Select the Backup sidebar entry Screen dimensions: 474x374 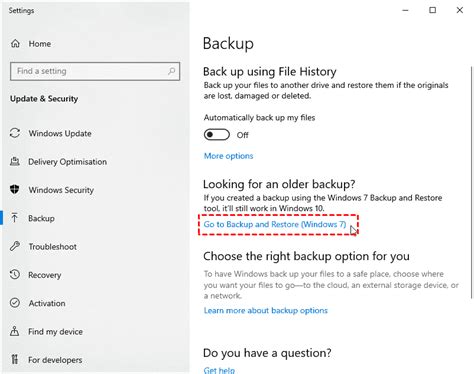(41, 218)
